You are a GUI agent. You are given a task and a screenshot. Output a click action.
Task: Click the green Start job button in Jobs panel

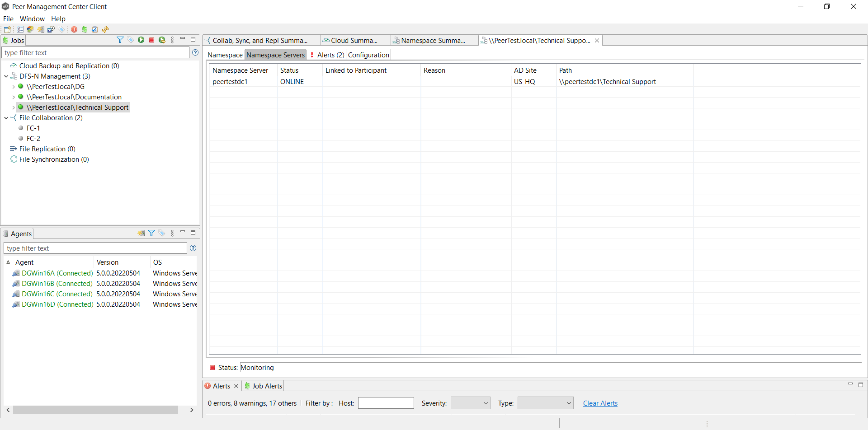click(141, 40)
